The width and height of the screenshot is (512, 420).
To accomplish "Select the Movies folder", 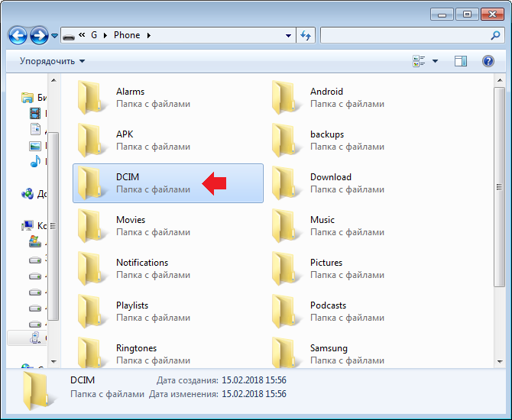I will 168,226.
